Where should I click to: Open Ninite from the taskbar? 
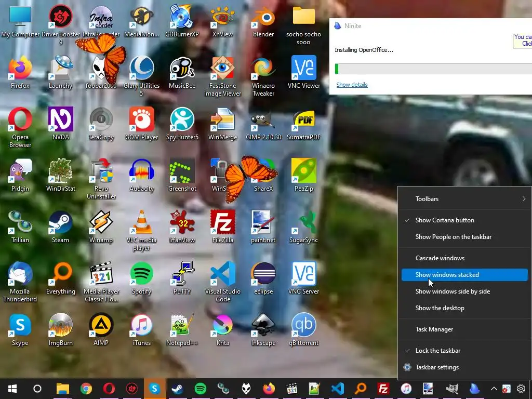[x=475, y=389]
